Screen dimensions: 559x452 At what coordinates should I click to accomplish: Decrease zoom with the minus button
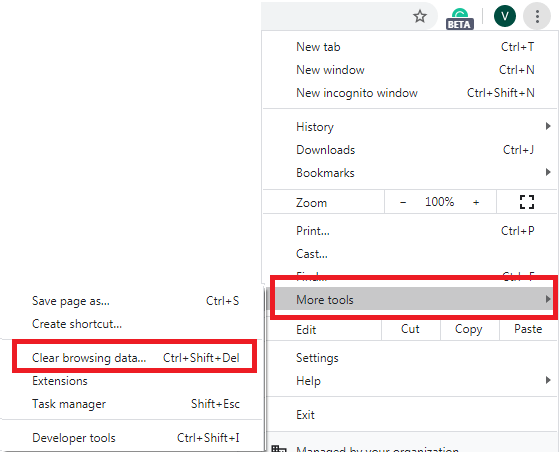click(x=403, y=202)
